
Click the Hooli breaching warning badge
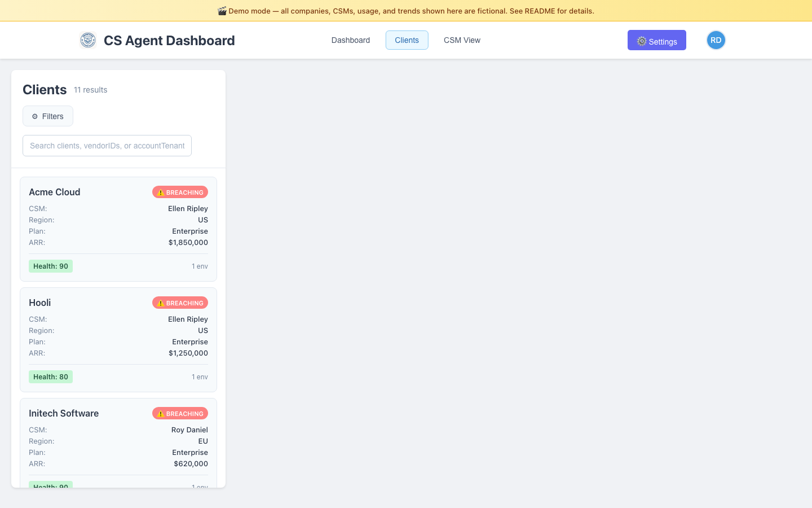tap(180, 303)
